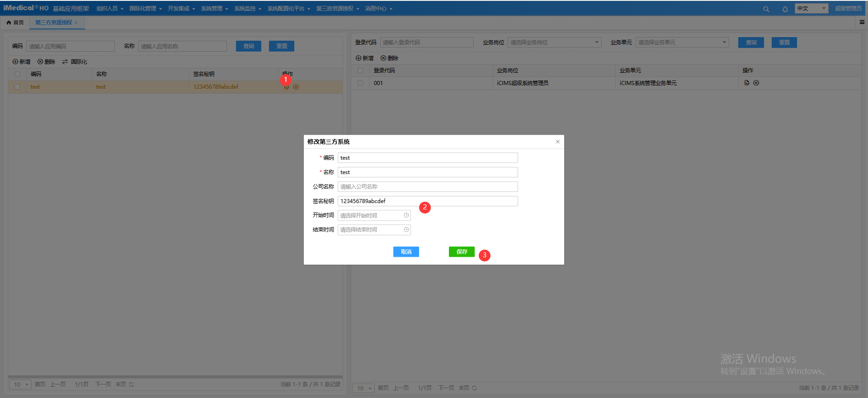
Task: Toggle select-all checkbox in left table header
Action: coord(17,74)
